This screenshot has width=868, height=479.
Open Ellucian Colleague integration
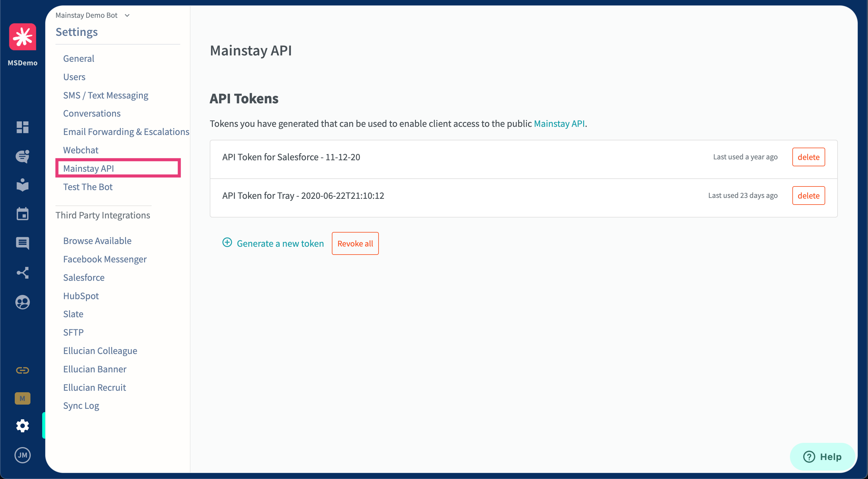pos(100,351)
